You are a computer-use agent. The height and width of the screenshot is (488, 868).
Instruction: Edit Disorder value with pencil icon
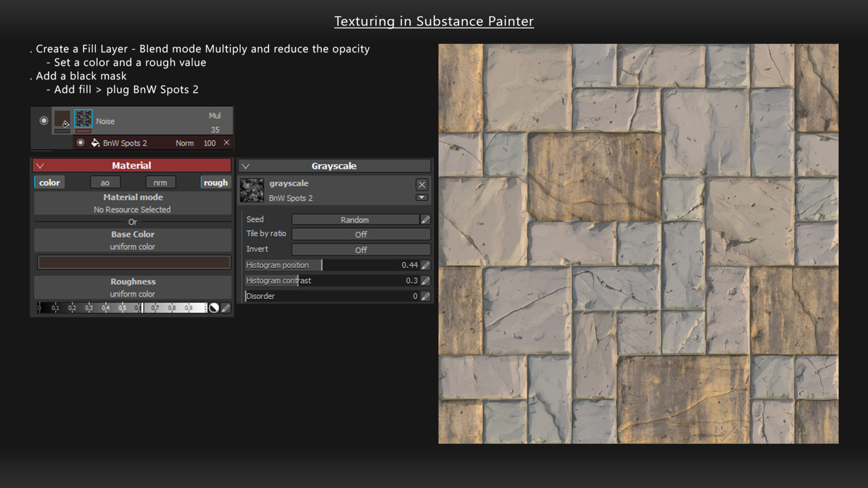pyautogui.click(x=426, y=297)
